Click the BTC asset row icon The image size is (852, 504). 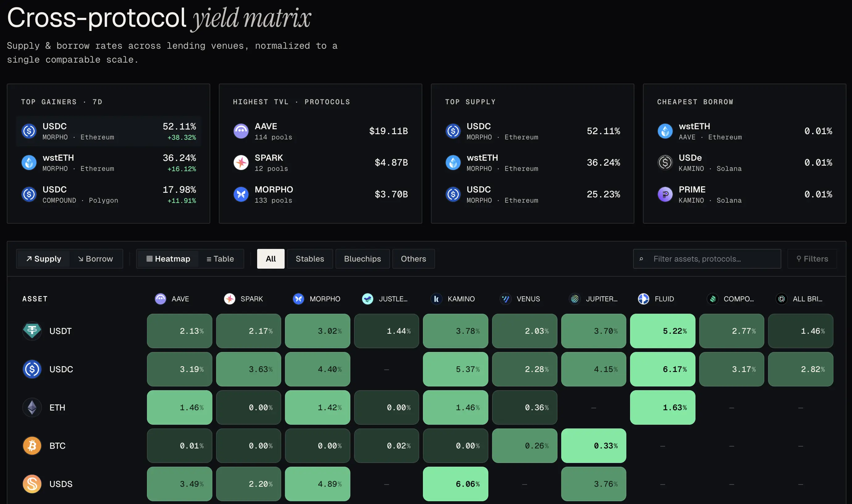click(32, 446)
